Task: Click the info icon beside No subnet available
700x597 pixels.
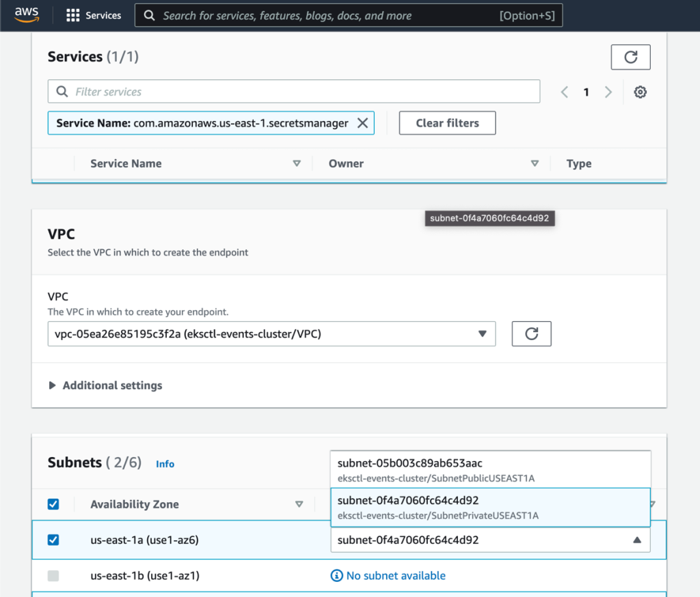Action: [336, 576]
